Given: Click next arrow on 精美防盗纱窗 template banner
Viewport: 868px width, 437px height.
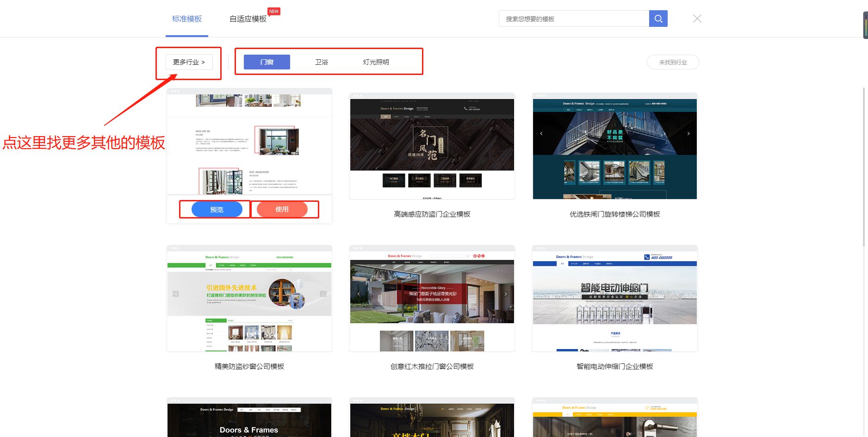Looking at the screenshot, I should click(x=323, y=293).
